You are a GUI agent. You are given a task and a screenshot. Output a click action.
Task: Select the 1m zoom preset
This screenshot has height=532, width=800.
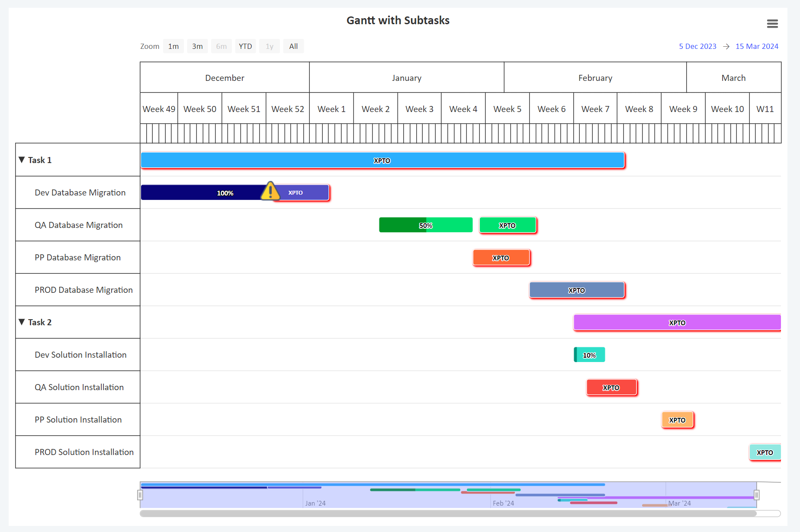173,46
